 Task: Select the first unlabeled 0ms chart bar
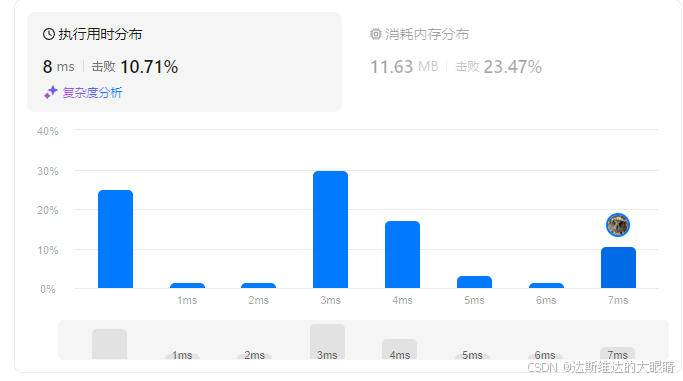pos(115,239)
